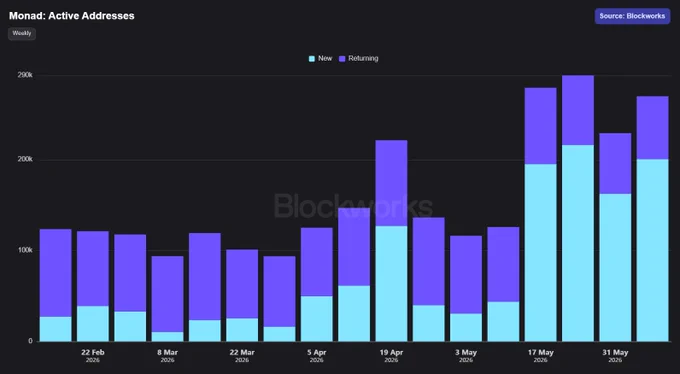Click the 22 Feb 2026 axis label
680x374 pixels.
pyautogui.click(x=92, y=356)
